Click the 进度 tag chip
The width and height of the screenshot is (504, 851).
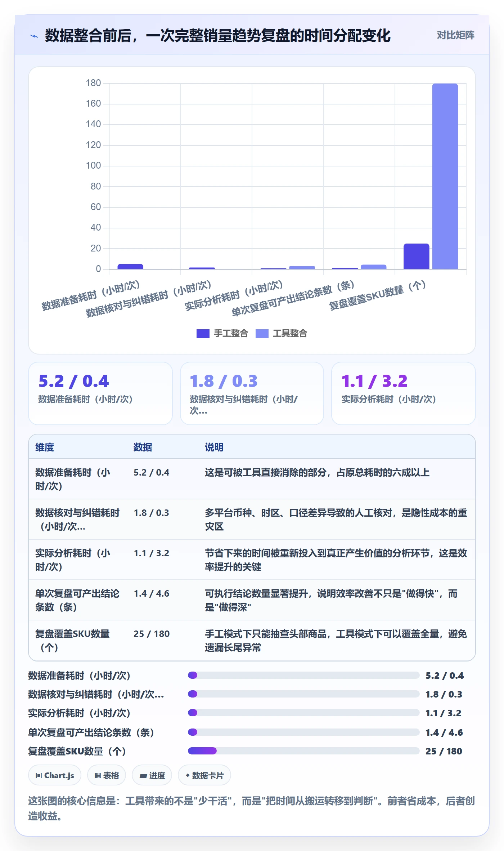152,775
